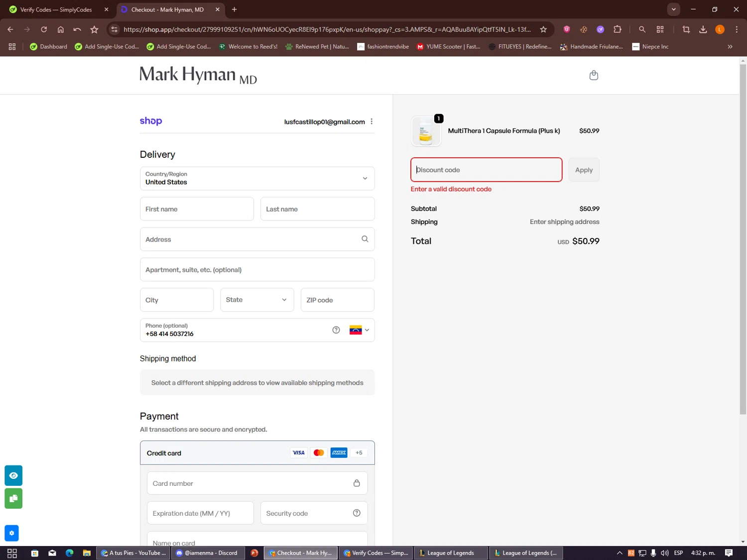Image resolution: width=747 pixels, height=560 pixels.
Task: Apply the discount code
Action: [584, 170]
